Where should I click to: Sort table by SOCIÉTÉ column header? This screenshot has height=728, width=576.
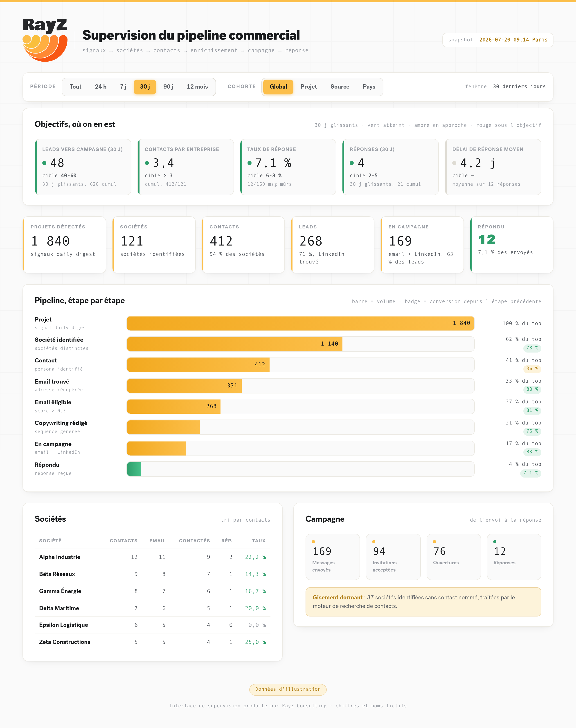point(50,541)
